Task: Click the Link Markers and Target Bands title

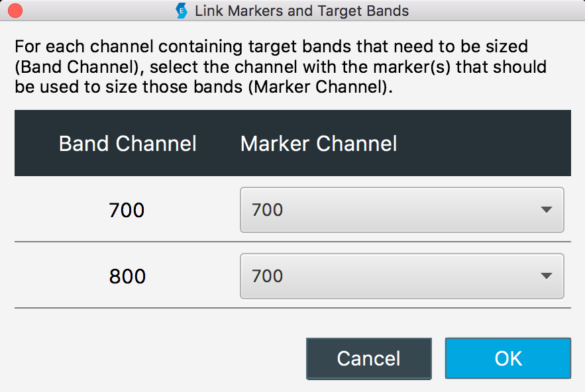Action: (299, 10)
